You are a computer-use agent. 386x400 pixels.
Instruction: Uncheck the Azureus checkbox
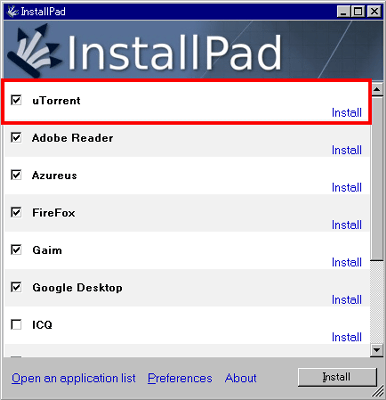click(16, 175)
